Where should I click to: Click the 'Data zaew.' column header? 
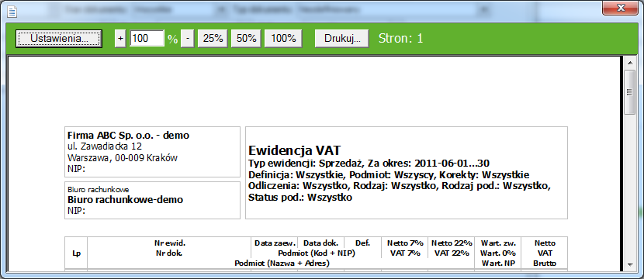coord(275,243)
